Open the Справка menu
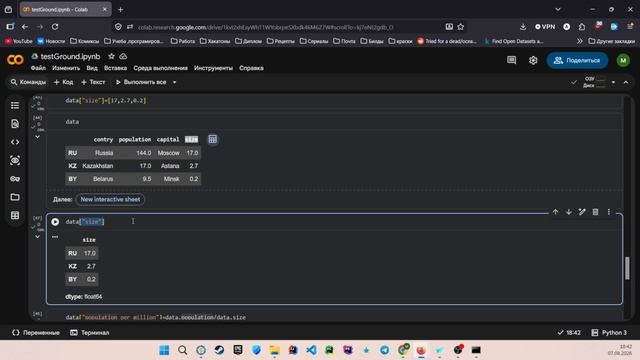Viewport: 640px width, 360px height. coord(251,68)
